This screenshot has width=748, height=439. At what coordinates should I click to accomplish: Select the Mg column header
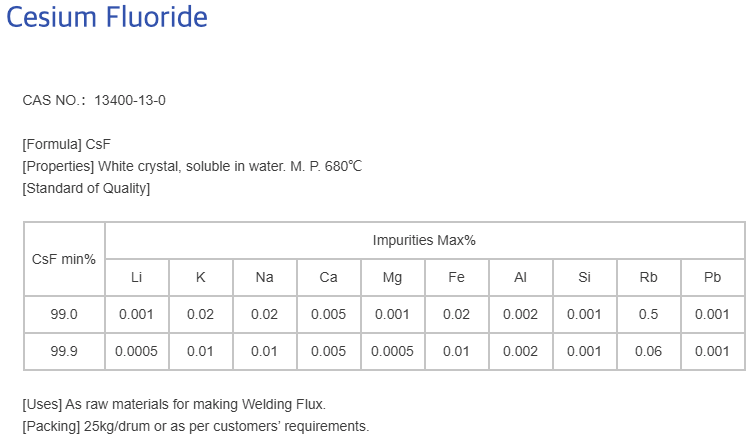(x=393, y=277)
